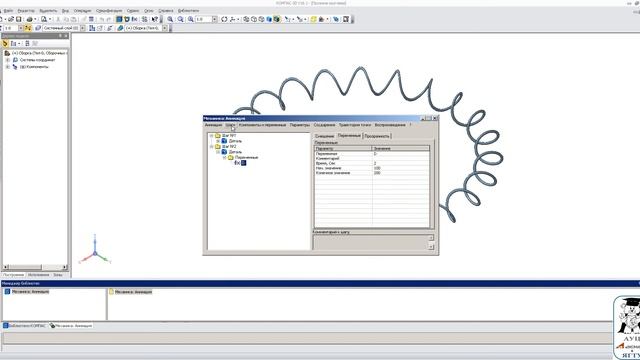The height and width of the screenshot is (360, 640).
Task: Collapse the Шаг №2 node in the animation tree
Action: tap(211, 146)
